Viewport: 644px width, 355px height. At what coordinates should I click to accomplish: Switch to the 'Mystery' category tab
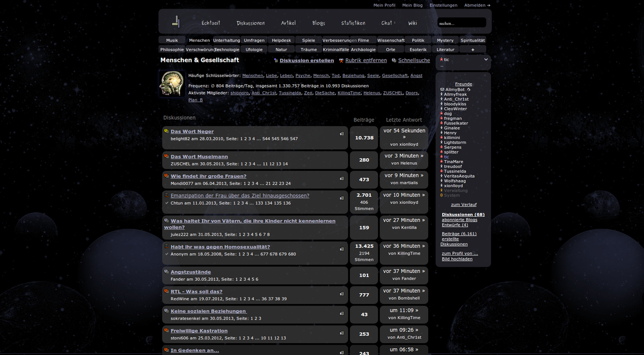point(445,40)
